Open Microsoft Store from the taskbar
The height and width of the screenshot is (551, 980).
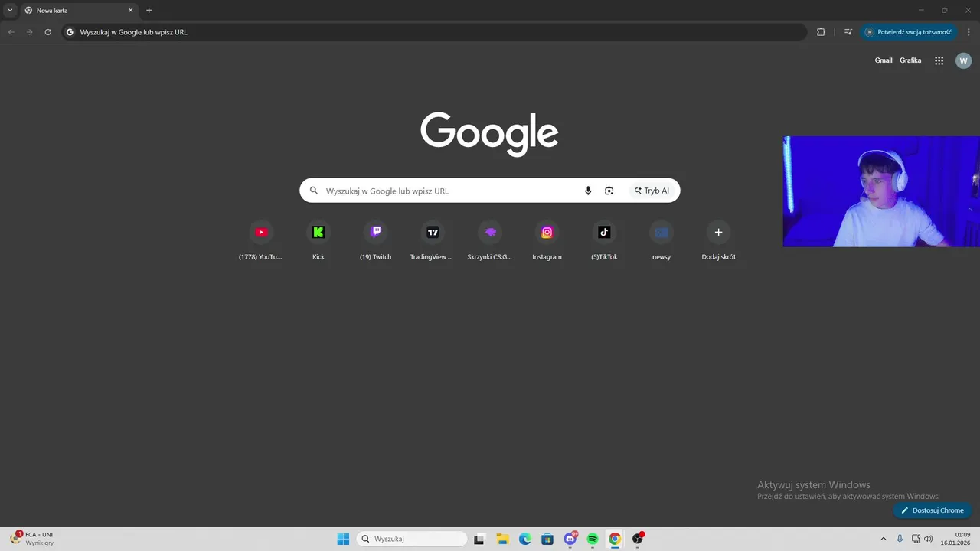pyautogui.click(x=547, y=539)
